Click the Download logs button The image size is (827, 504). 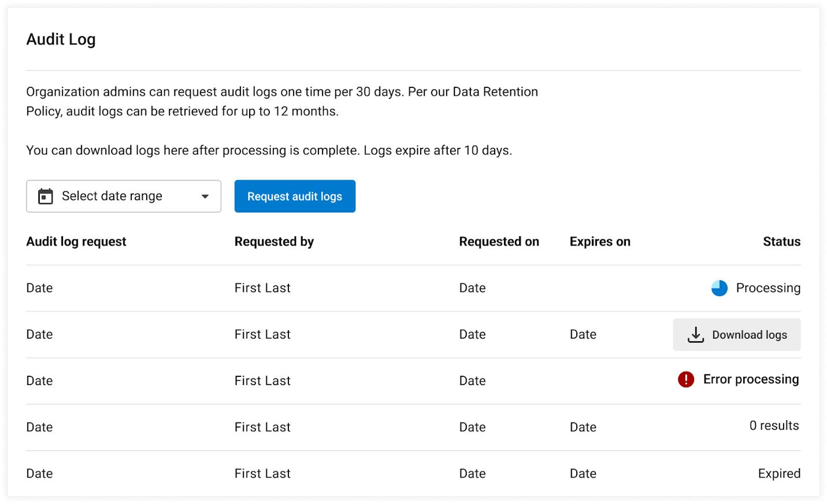point(736,335)
